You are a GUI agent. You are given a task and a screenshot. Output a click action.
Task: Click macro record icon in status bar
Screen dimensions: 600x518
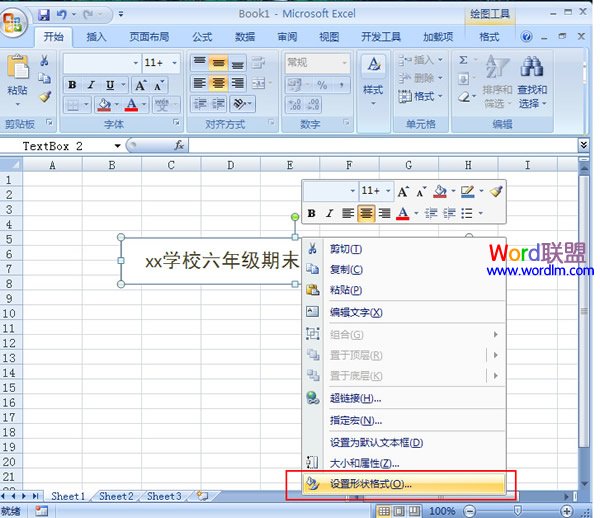pos(41,511)
